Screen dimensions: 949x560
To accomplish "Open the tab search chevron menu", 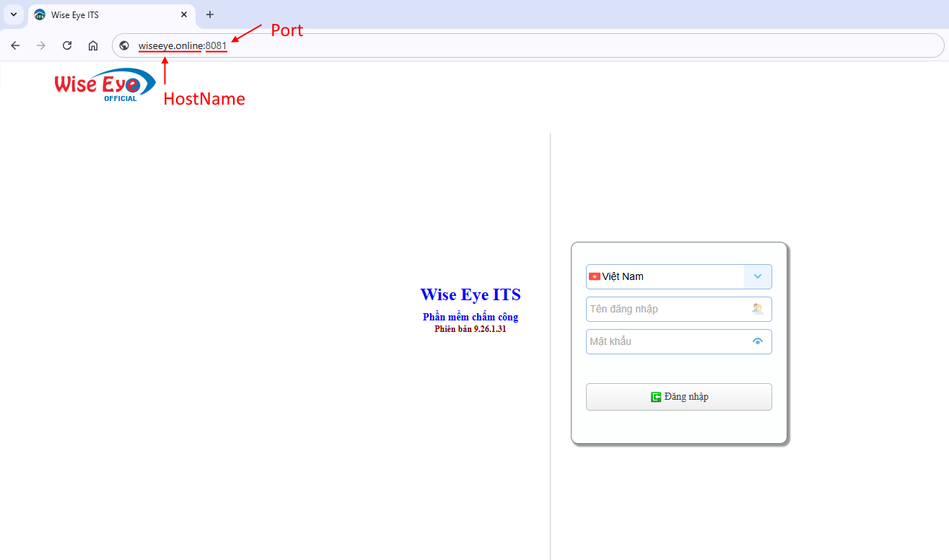I will click(13, 14).
